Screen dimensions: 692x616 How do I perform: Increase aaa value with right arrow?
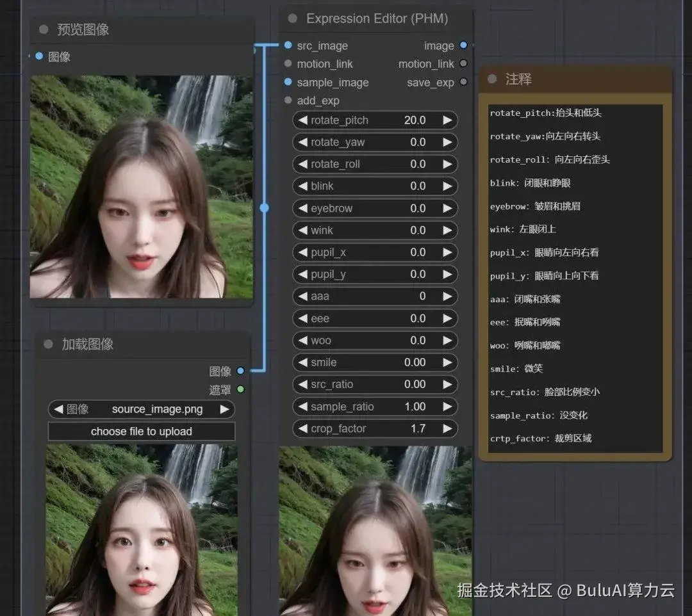pos(447,296)
